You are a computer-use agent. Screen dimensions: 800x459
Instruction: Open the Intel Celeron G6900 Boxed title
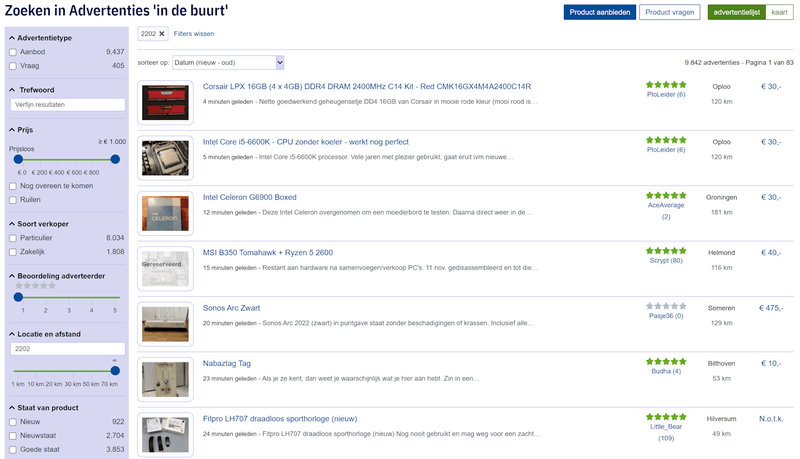click(249, 197)
